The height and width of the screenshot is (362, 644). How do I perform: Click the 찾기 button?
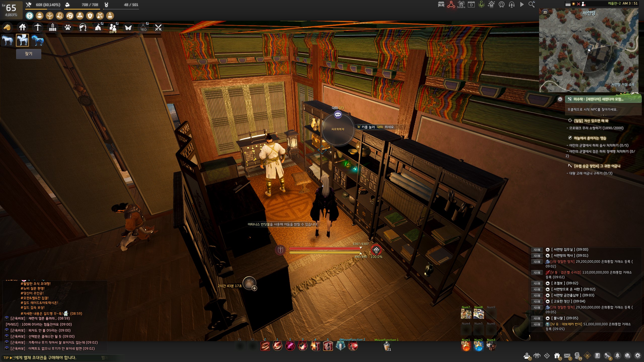[28, 54]
